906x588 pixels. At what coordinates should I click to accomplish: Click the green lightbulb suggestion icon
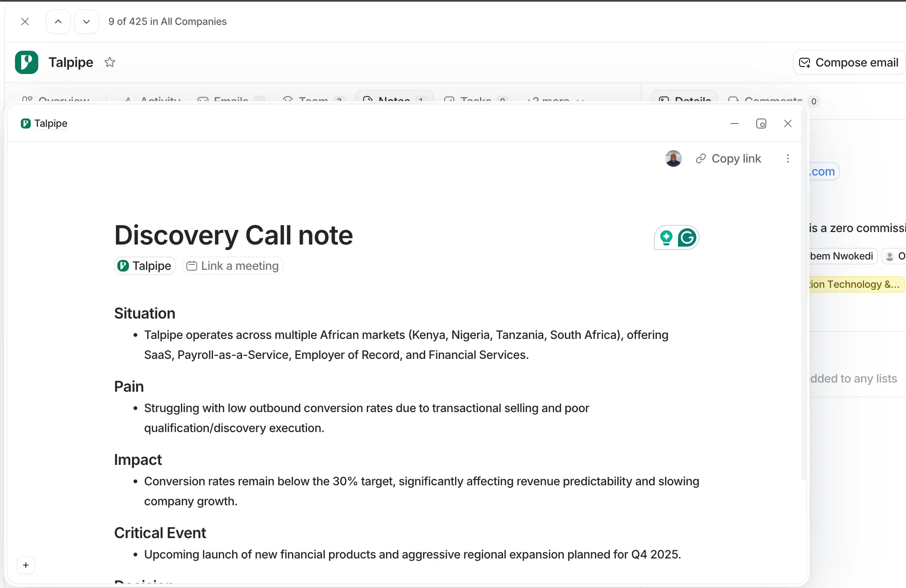click(x=666, y=238)
